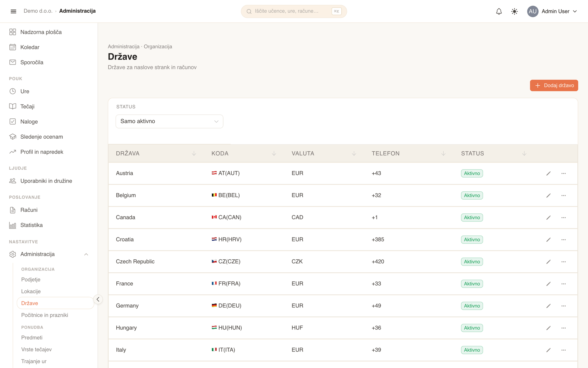The width and height of the screenshot is (588, 368).
Task: Open more options for Czech Republic row
Action: (563, 262)
